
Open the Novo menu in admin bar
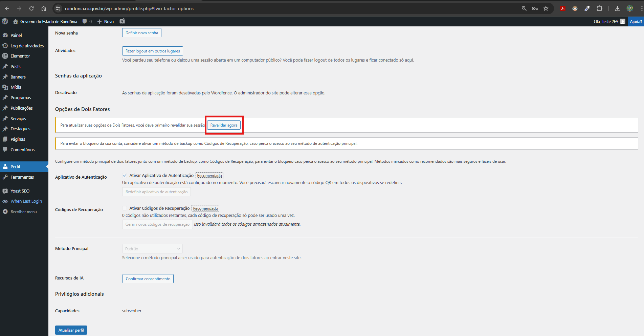106,21
